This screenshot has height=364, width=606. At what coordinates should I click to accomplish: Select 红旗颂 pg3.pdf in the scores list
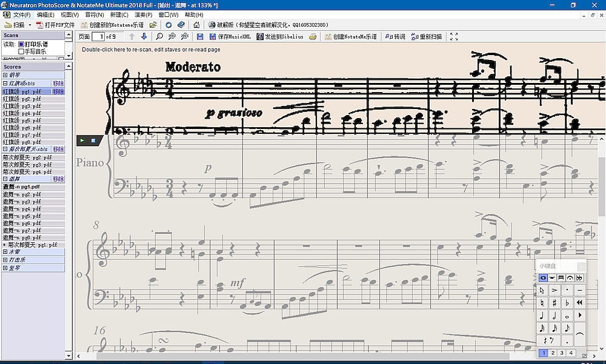pyautogui.click(x=33, y=106)
